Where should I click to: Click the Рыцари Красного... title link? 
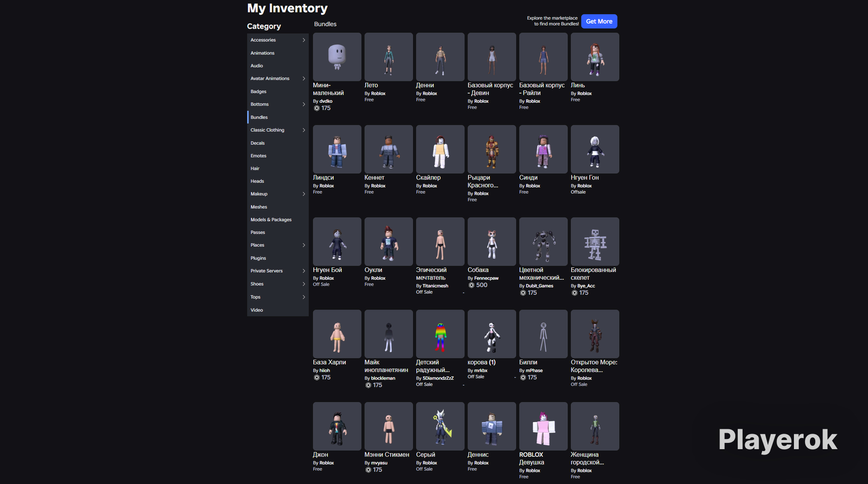pos(483,181)
